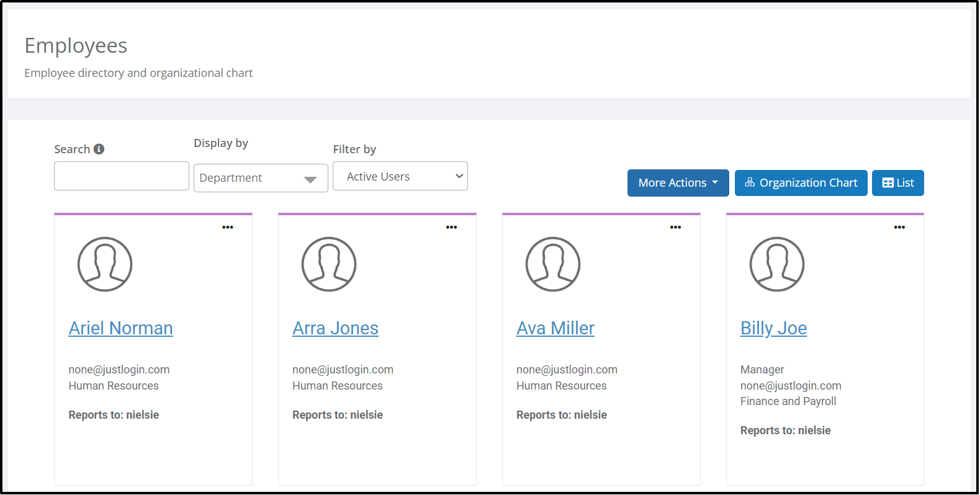Open Arra Jones's profile link
Image resolution: width=980 pixels, height=495 pixels.
(336, 328)
